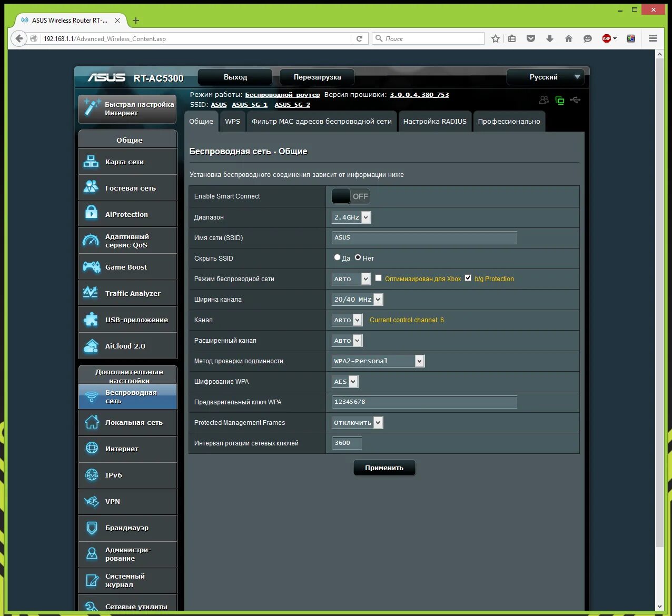Go back with browser back arrow
This screenshot has height=616, width=672.
(x=19, y=38)
